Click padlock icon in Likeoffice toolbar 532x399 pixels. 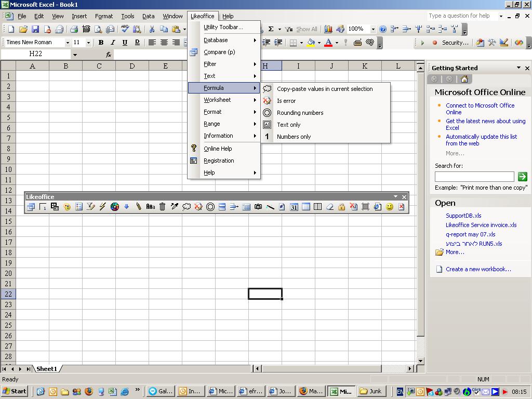point(341,207)
